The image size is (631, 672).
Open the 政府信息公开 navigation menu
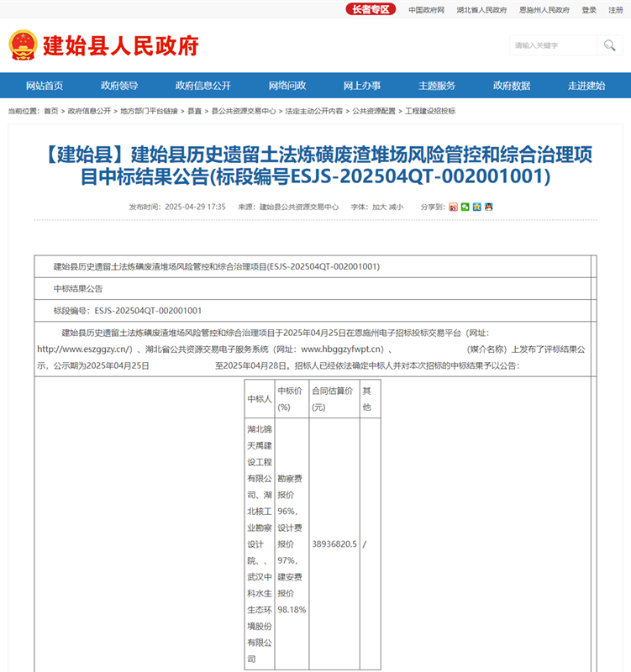[203, 86]
